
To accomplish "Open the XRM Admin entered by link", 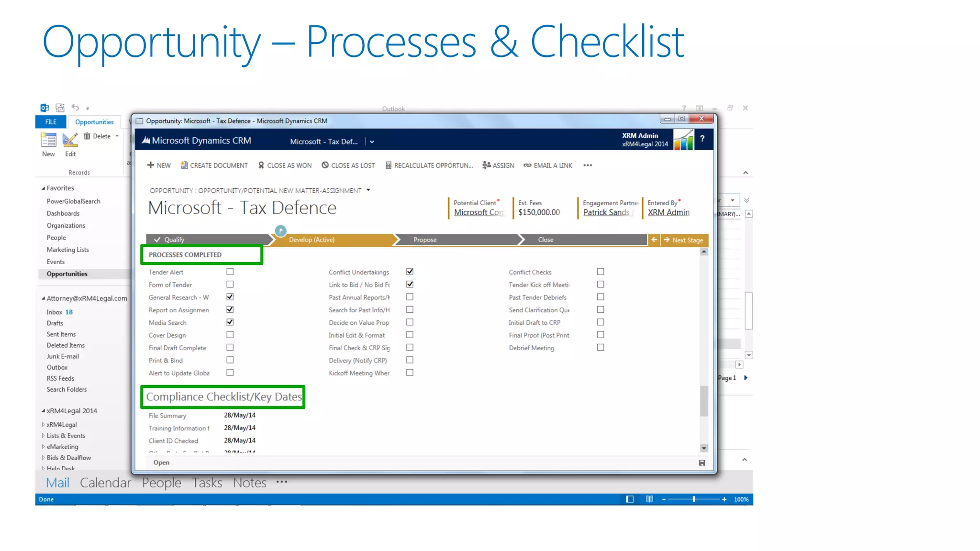I will point(668,212).
